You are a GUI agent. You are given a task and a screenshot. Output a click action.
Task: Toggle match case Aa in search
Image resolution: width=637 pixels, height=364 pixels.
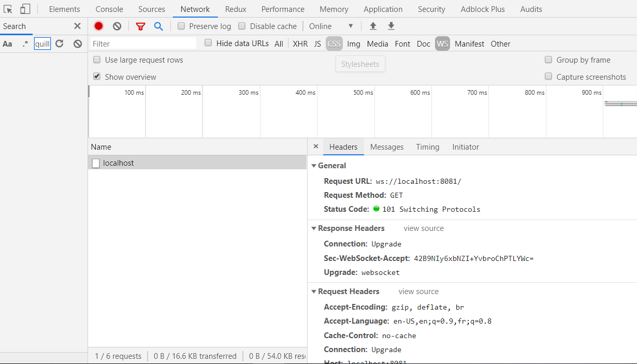(x=7, y=44)
